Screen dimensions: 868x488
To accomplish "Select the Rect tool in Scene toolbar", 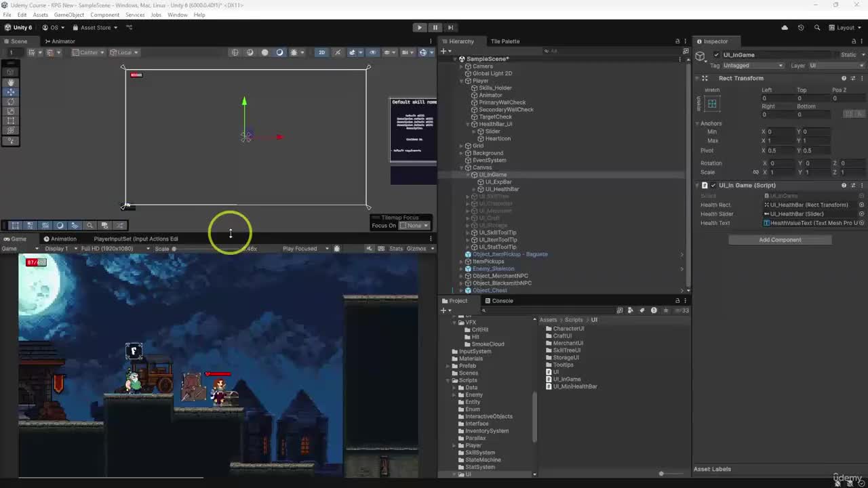I will tap(11, 121).
